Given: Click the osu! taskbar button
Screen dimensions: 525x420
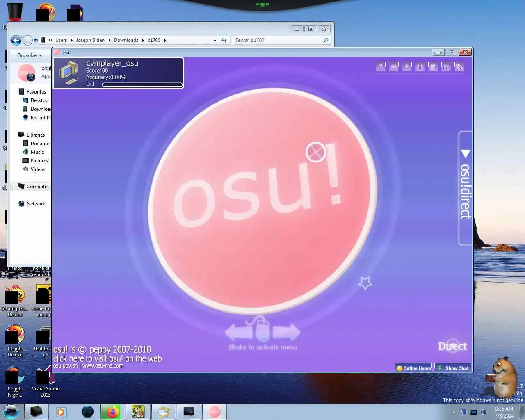Looking at the screenshot, I should [x=214, y=412].
